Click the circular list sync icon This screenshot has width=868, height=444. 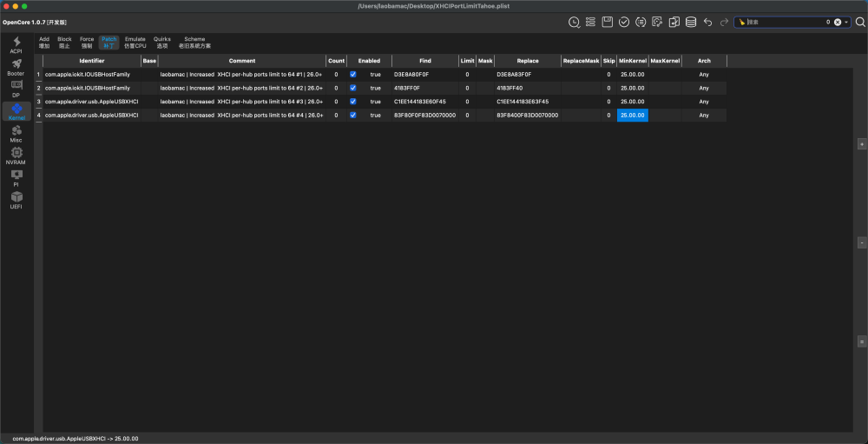[x=641, y=23]
